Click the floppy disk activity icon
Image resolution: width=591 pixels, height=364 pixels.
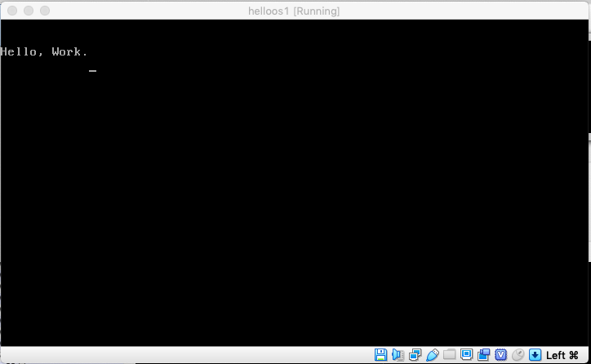pyautogui.click(x=380, y=354)
